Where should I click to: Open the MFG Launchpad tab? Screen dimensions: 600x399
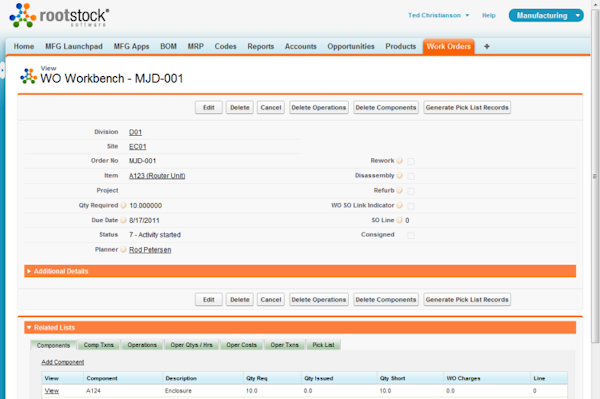click(x=74, y=46)
